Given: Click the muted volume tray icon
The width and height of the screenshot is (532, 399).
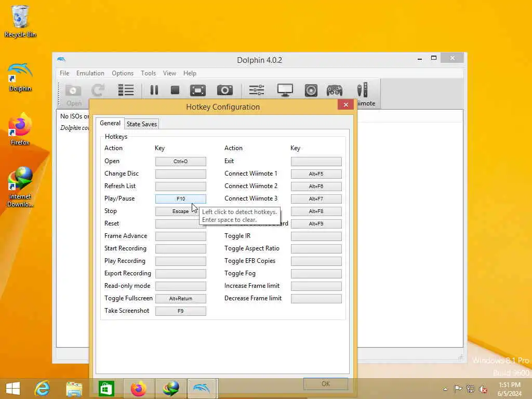Looking at the screenshot, I should click(483, 389).
